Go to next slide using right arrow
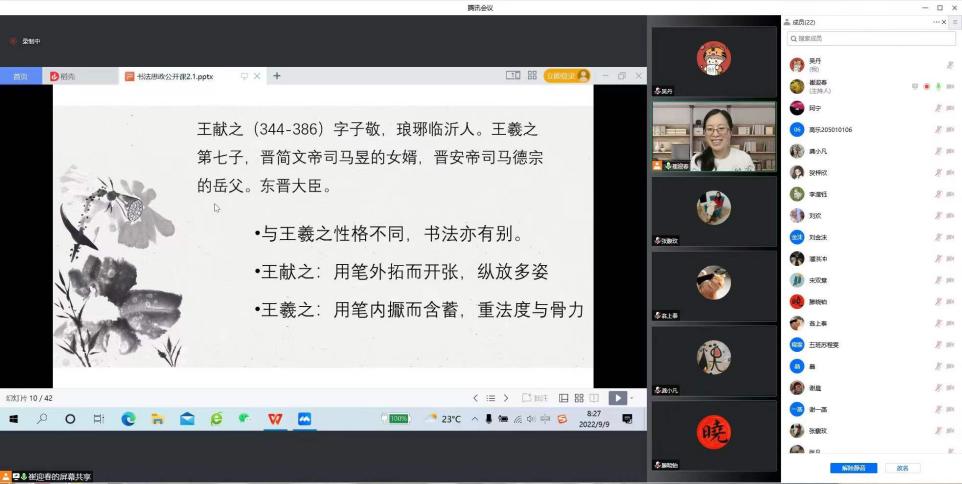The width and height of the screenshot is (962, 484). 506,398
